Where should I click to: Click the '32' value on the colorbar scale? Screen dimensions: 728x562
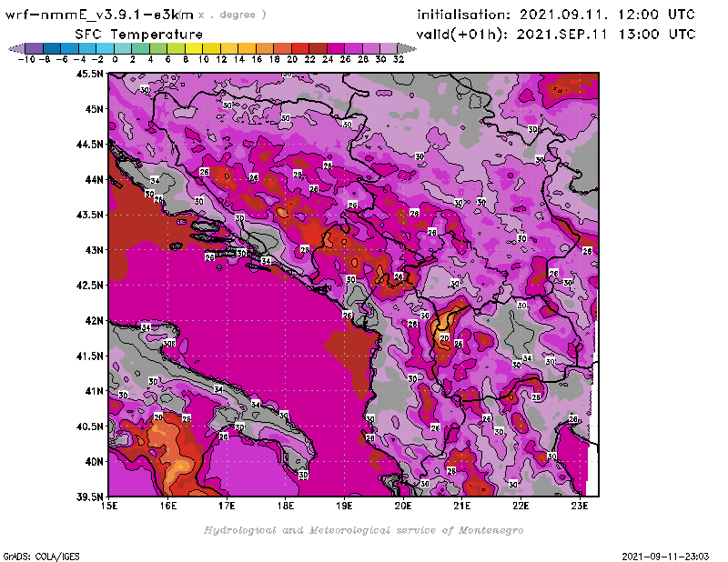[x=399, y=59]
